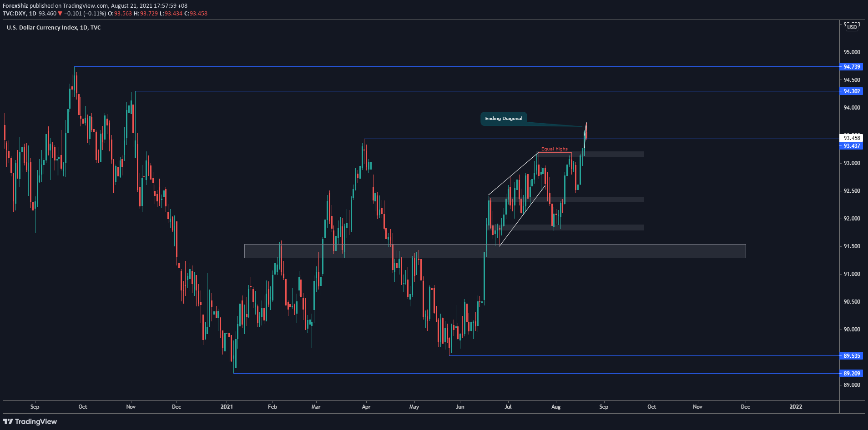The width and height of the screenshot is (868, 430).
Task: Click the Mar label on time axis
Action: [x=316, y=407]
